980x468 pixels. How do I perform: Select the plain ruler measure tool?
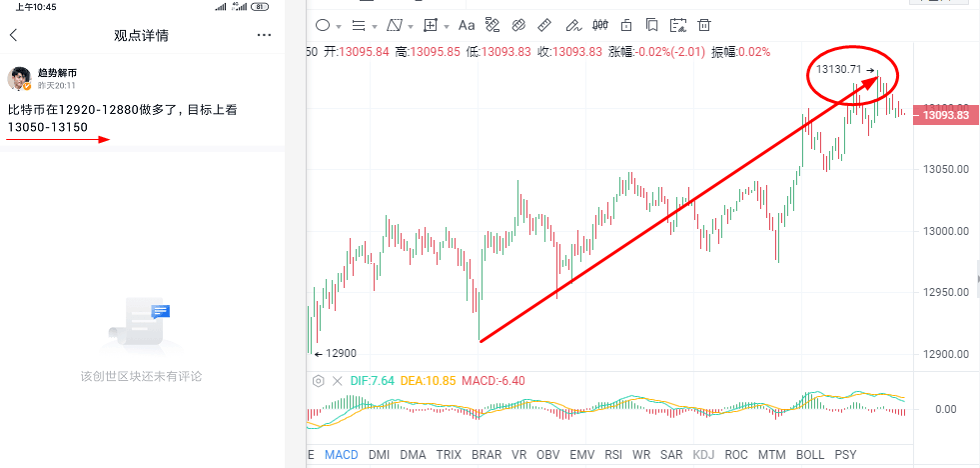[545, 26]
